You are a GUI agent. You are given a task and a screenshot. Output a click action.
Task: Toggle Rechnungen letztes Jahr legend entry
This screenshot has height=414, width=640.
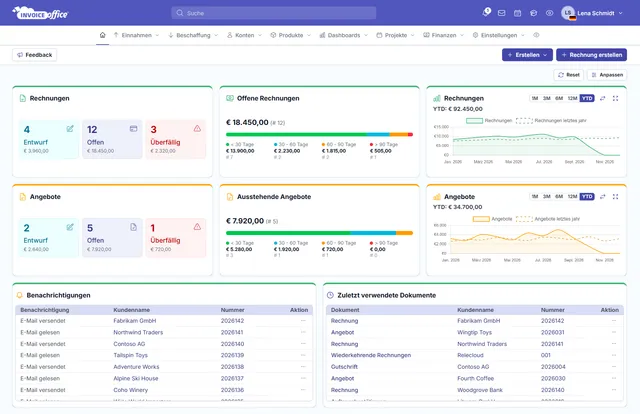point(551,120)
